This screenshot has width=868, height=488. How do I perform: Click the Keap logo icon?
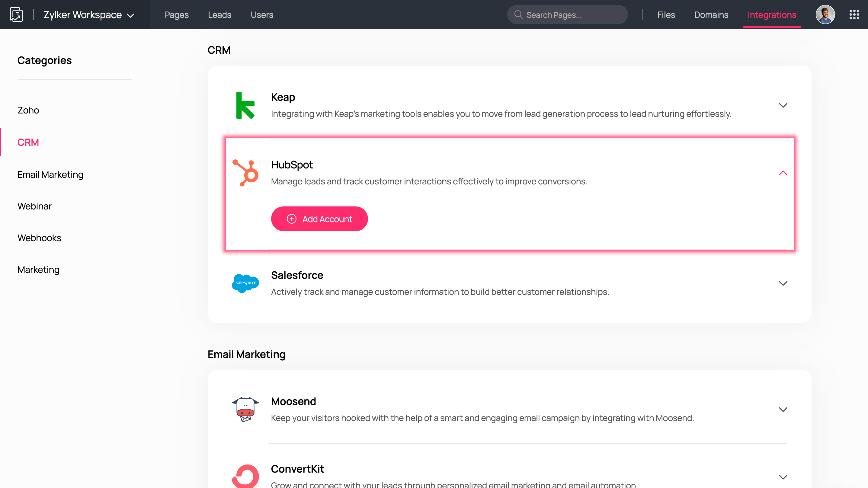(245, 105)
